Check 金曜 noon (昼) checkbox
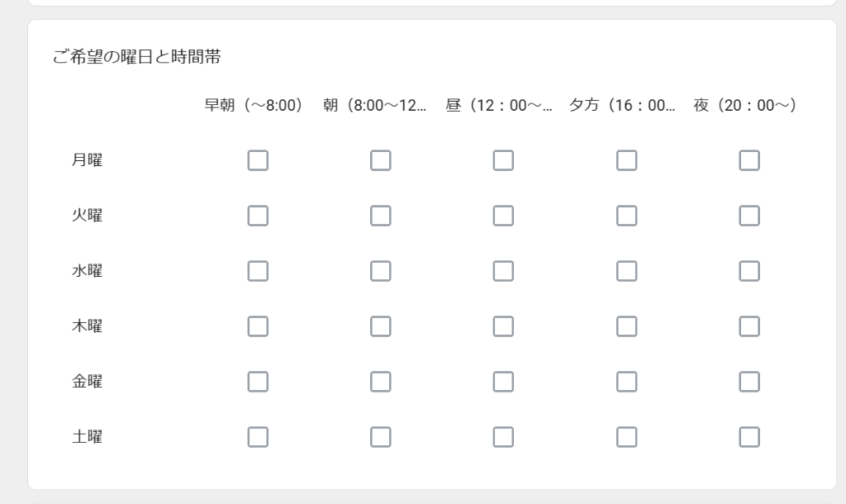The height and width of the screenshot is (504, 846). pyautogui.click(x=503, y=382)
